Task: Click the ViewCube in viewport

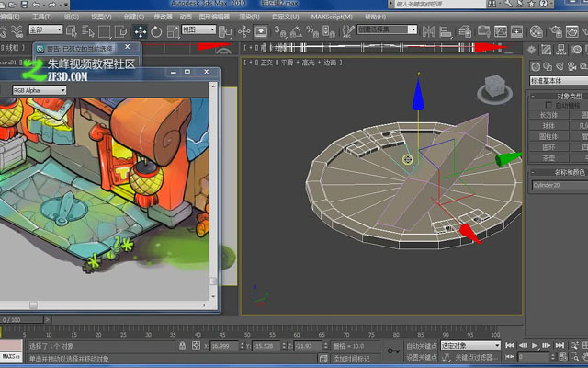Action: coord(494,89)
